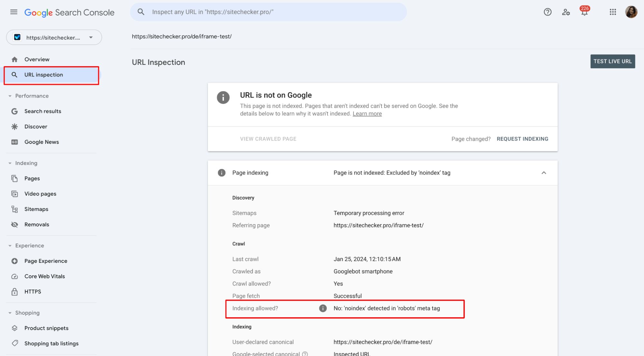
Task: Click the Sitemaps tree icon
Action: (14, 209)
